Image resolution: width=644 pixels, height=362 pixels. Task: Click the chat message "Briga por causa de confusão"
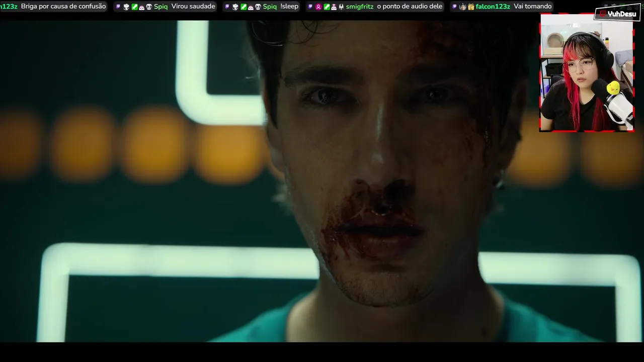(63, 7)
